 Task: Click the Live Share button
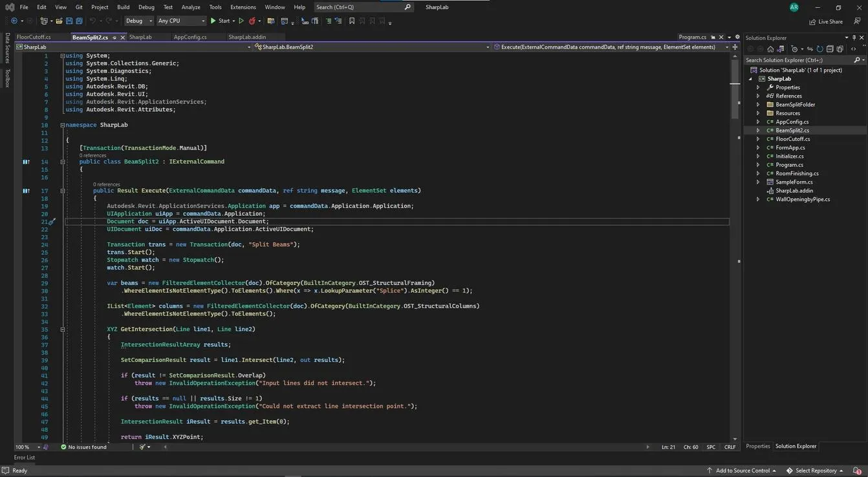[x=826, y=21]
